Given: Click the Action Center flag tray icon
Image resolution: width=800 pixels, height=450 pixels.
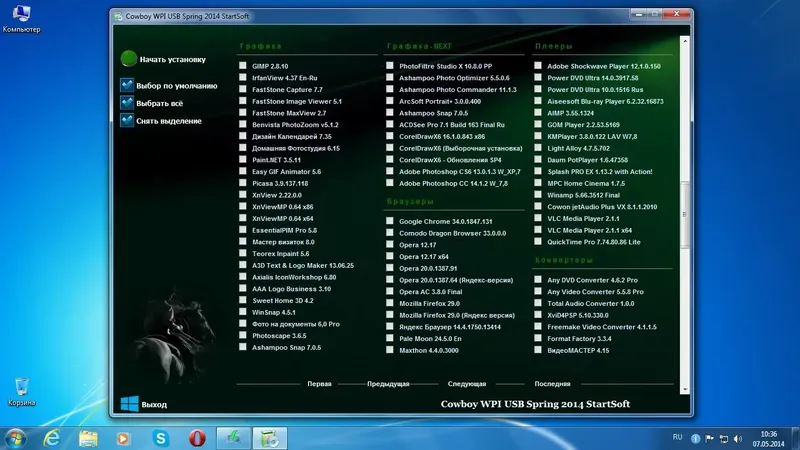Looking at the screenshot, I should coord(709,439).
